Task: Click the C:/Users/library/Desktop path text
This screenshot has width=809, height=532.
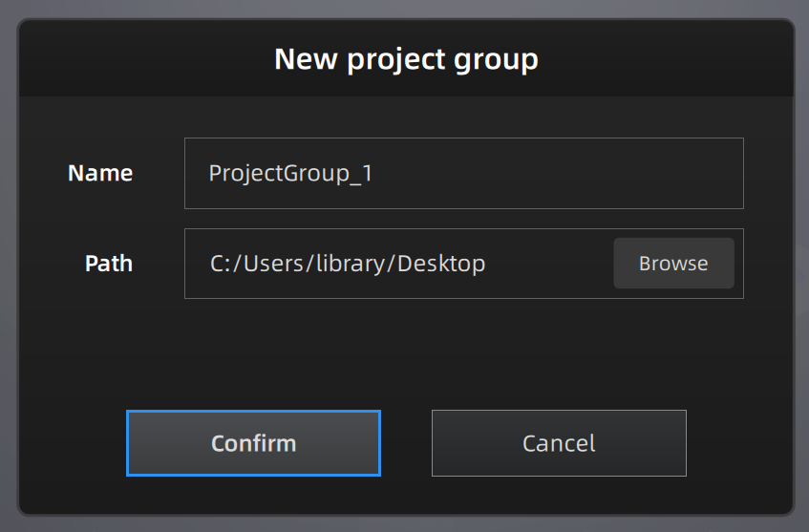Action: 348,264
